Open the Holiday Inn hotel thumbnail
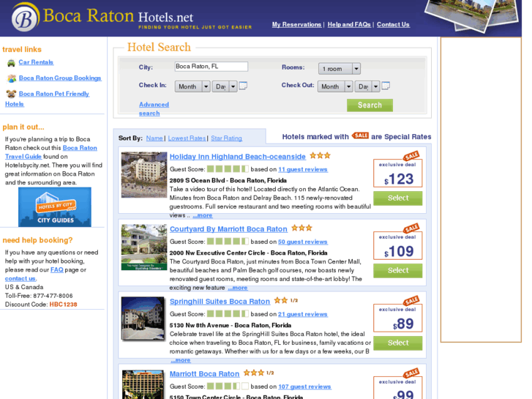The height and width of the screenshot is (399, 532). pyautogui.click(x=144, y=174)
